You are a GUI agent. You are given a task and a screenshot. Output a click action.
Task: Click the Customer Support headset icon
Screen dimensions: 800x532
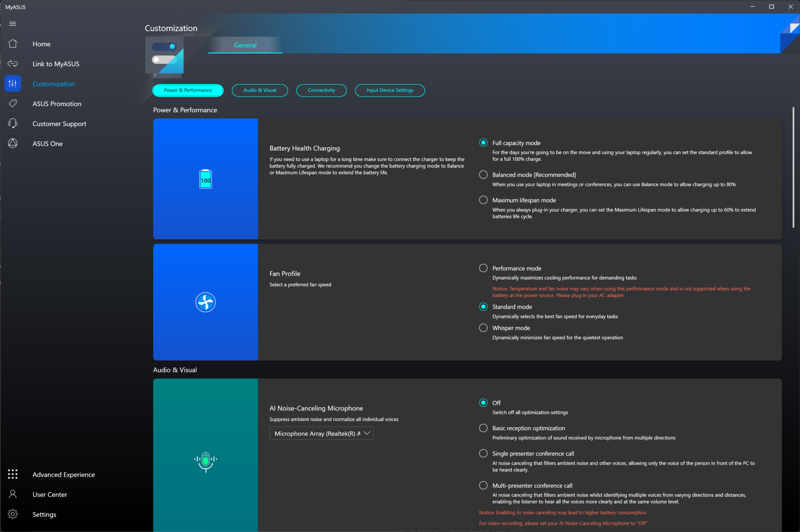[x=12, y=123]
